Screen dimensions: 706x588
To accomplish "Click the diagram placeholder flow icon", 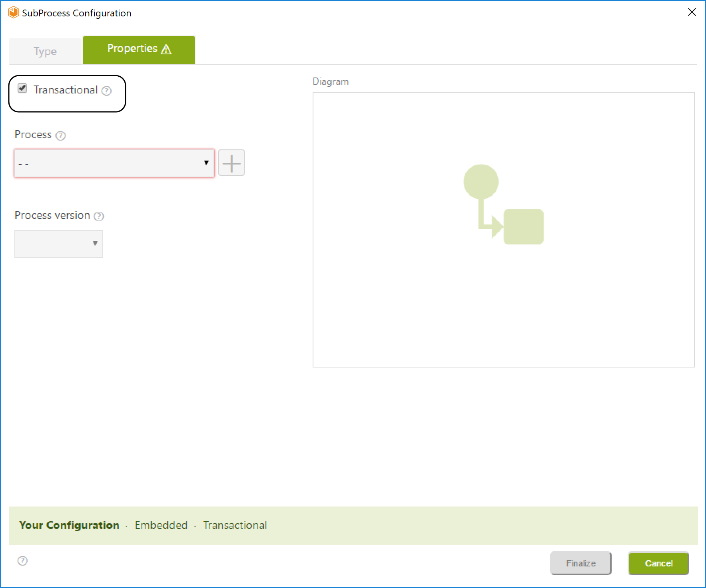I will coord(503,204).
